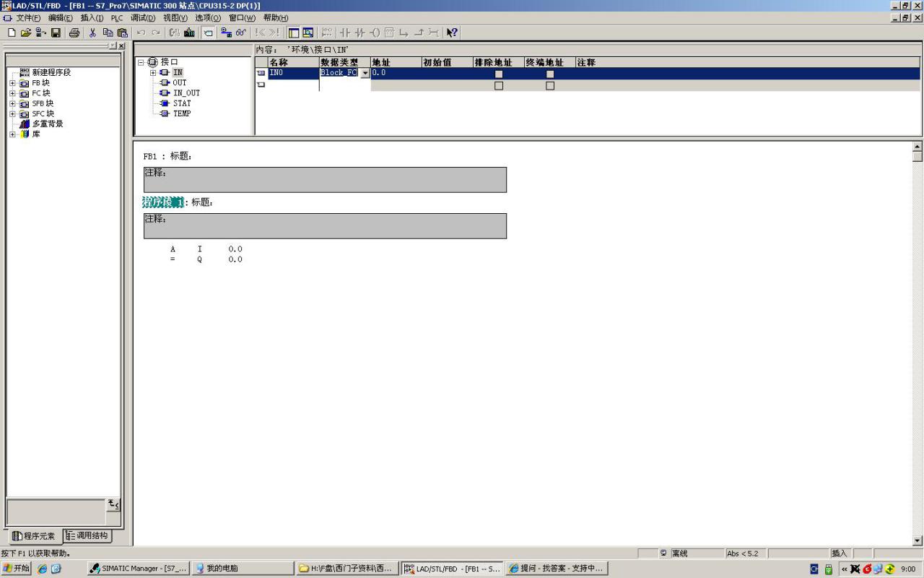Toggle 排除地址 checkbox in IN0 row
Viewport: 924px width, 578px height.
point(498,74)
